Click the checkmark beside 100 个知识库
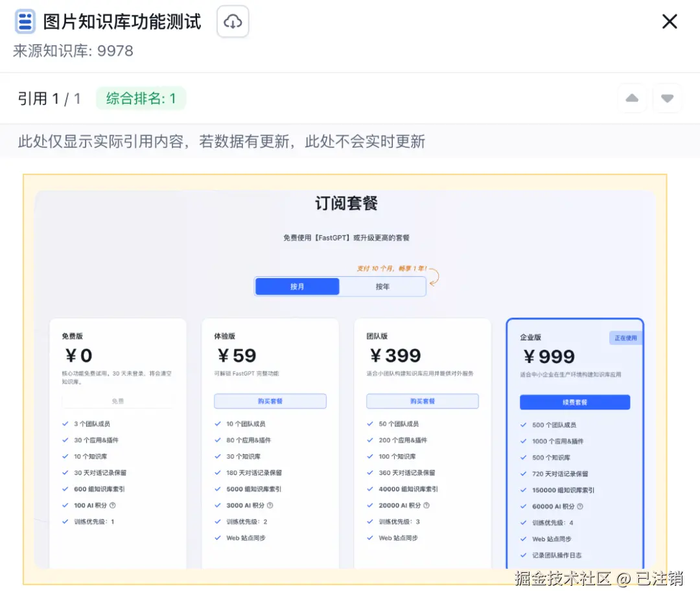 (x=370, y=456)
